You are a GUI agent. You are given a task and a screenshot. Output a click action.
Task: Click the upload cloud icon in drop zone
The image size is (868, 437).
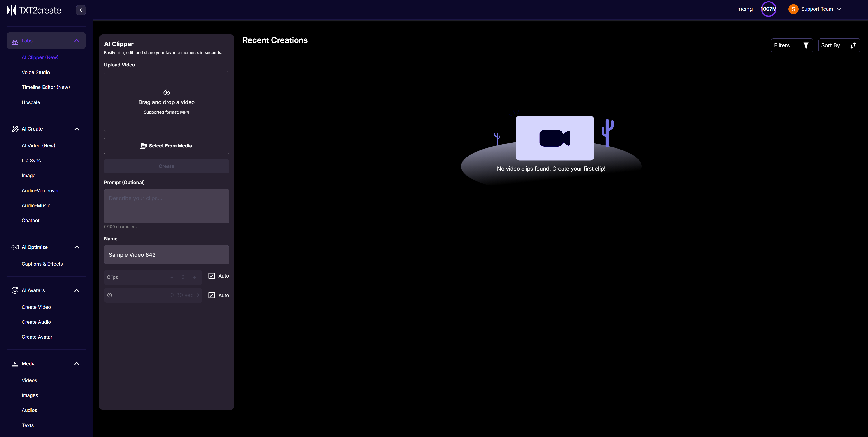[x=166, y=92]
